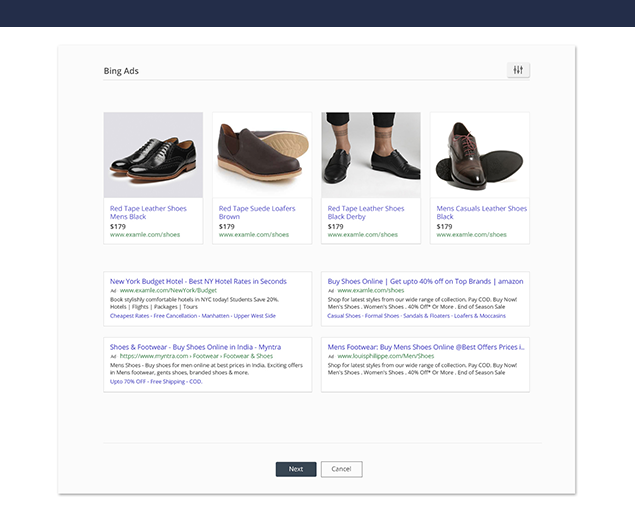Open the Bing Ads filter settings icon
The image size is (635, 512).
pyautogui.click(x=518, y=70)
